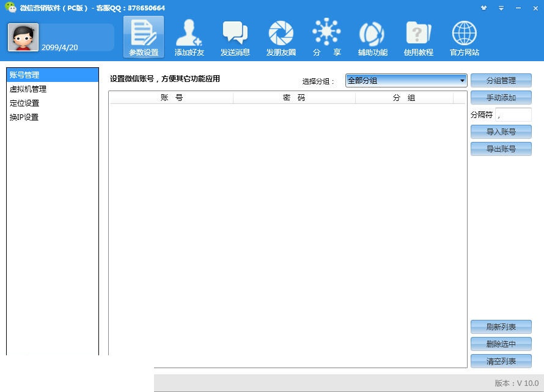Image resolution: width=544 pixels, height=392 pixels.
Task: Open the 换IP设置 IP settings page
Action: tap(26, 117)
